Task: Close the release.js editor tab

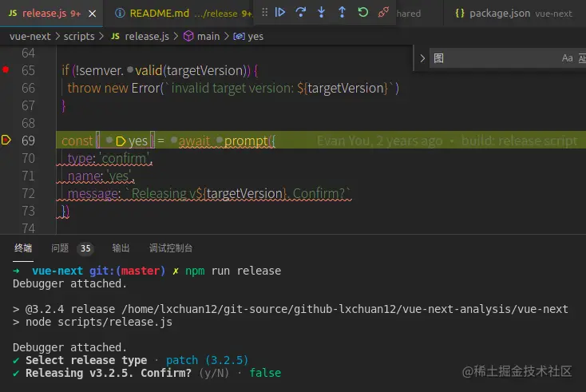Action: [92, 14]
